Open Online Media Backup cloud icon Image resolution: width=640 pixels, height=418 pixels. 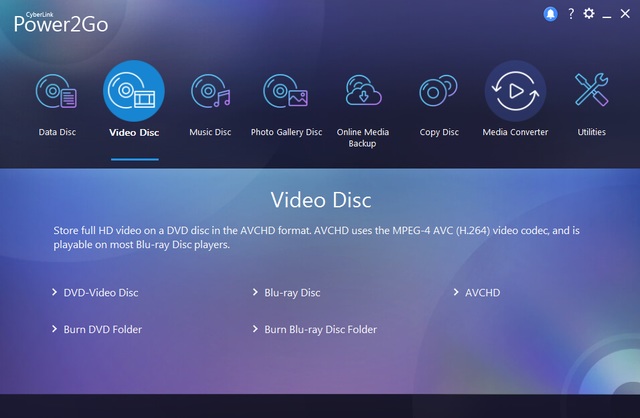[x=363, y=91]
